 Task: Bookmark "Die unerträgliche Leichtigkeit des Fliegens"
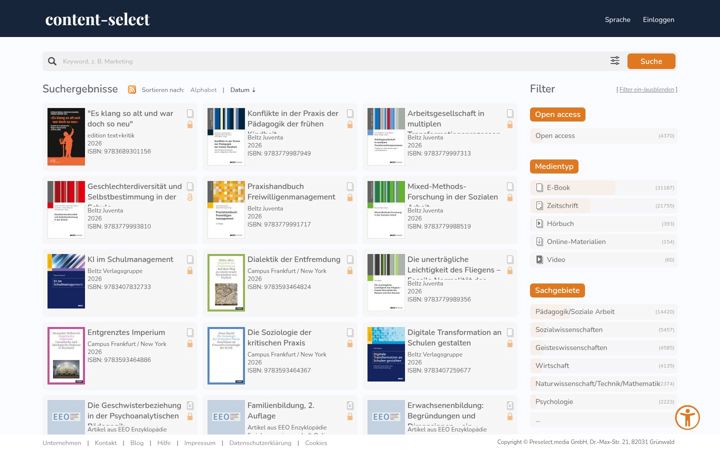click(x=510, y=259)
